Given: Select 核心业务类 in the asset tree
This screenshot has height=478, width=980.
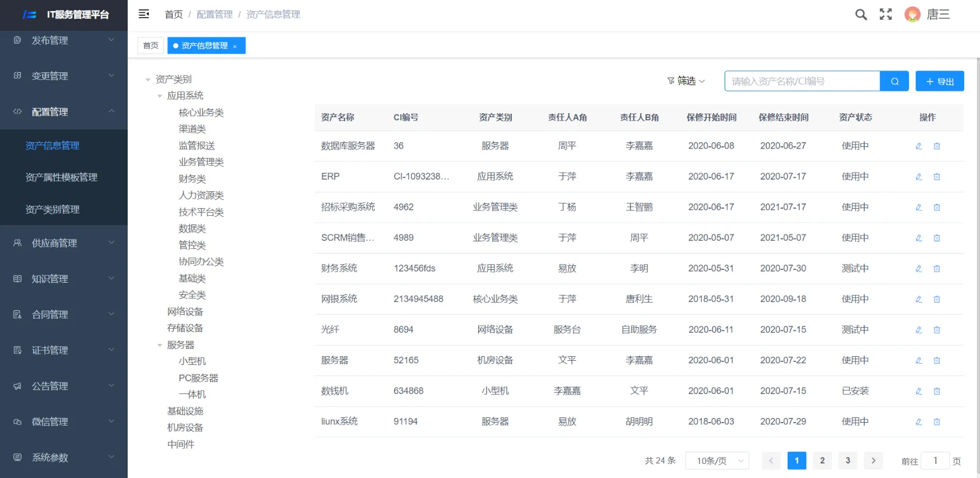Looking at the screenshot, I should 201,113.
